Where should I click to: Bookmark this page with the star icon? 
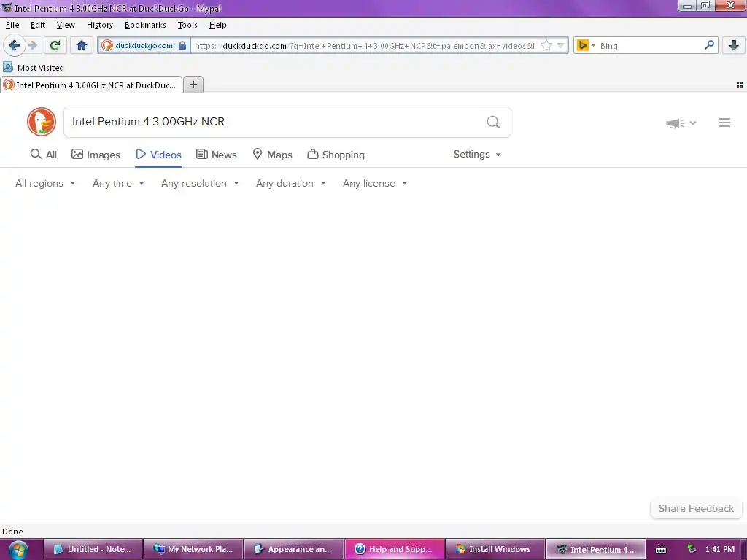[x=546, y=46]
